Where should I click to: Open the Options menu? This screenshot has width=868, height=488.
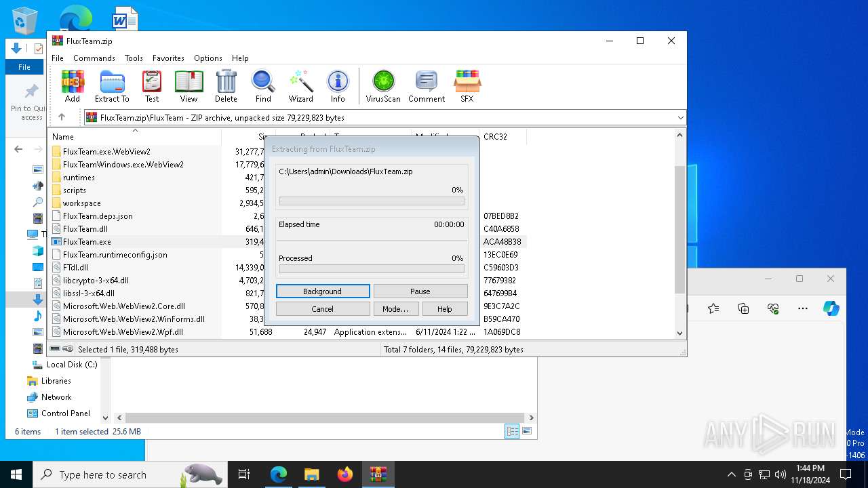tap(208, 58)
